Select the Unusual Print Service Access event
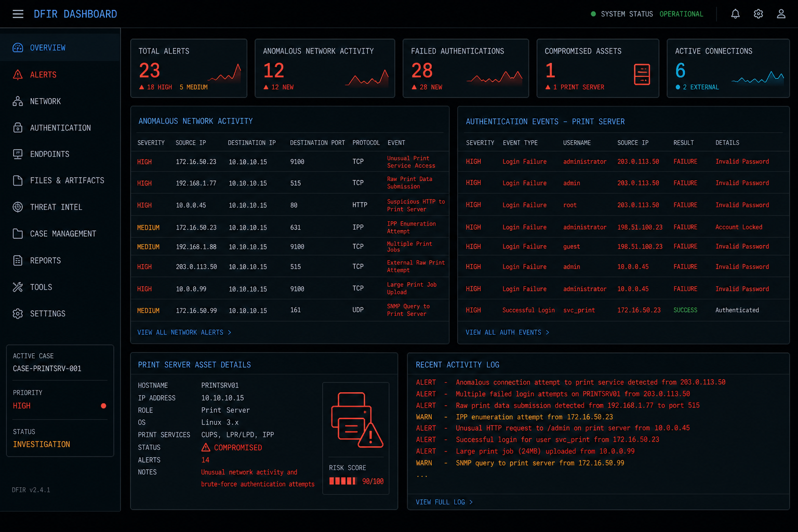Viewport: 798px width, 532px height. (x=411, y=162)
